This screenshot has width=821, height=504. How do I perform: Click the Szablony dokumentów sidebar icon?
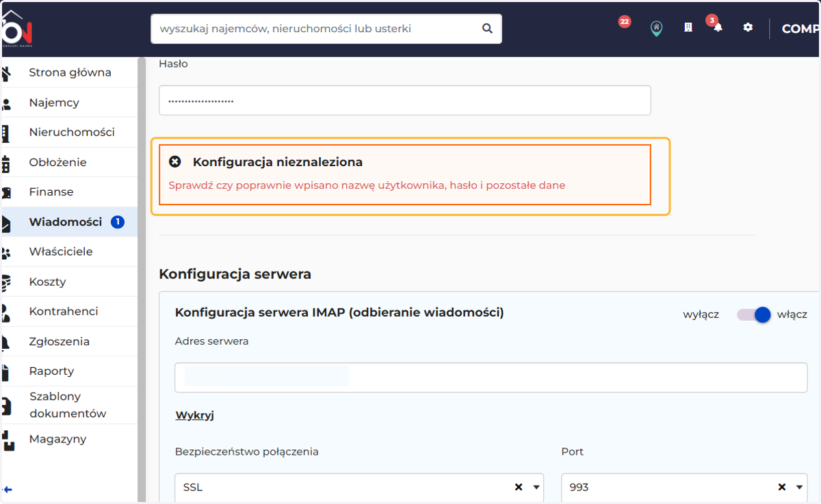click(x=6, y=406)
